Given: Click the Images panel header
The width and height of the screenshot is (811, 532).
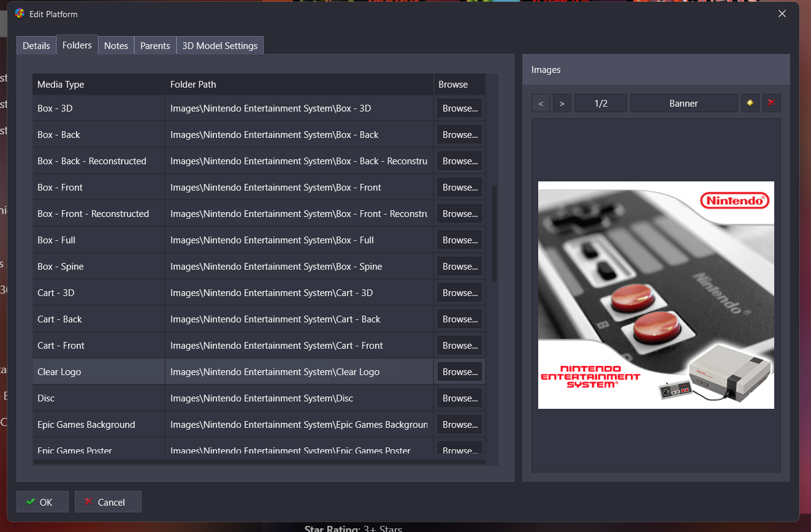Looking at the screenshot, I should (656, 70).
